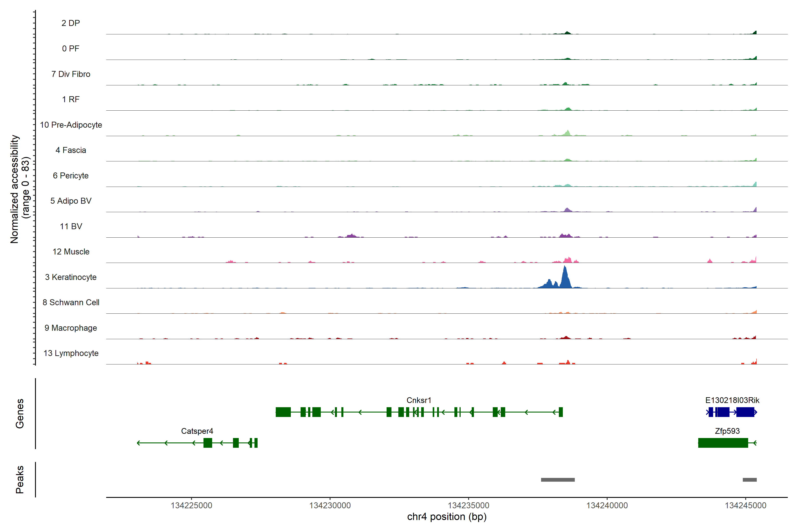
Task: Select the dark blue E130218I03Rik gene block
Action: point(745,412)
